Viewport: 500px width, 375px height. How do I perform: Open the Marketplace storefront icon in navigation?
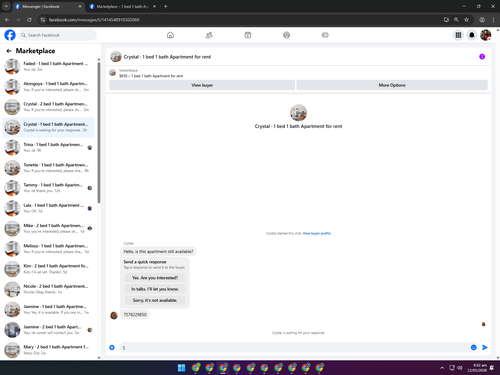(x=287, y=35)
